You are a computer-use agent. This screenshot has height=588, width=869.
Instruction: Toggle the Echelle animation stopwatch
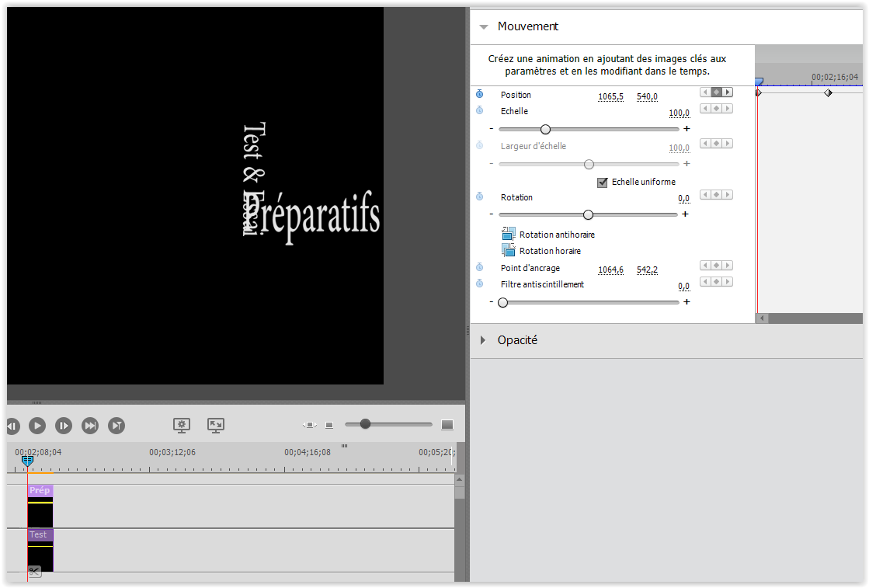pyautogui.click(x=480, y=111)
